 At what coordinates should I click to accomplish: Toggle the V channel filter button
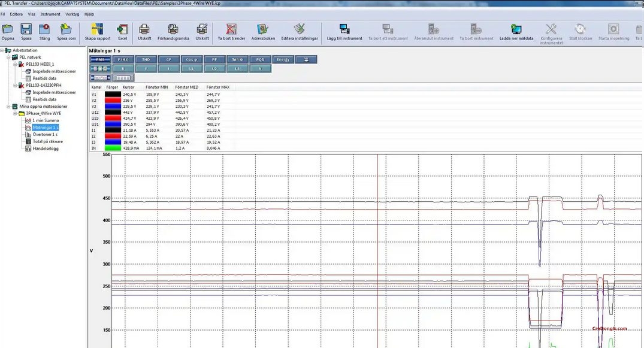[x=146, y=69]
